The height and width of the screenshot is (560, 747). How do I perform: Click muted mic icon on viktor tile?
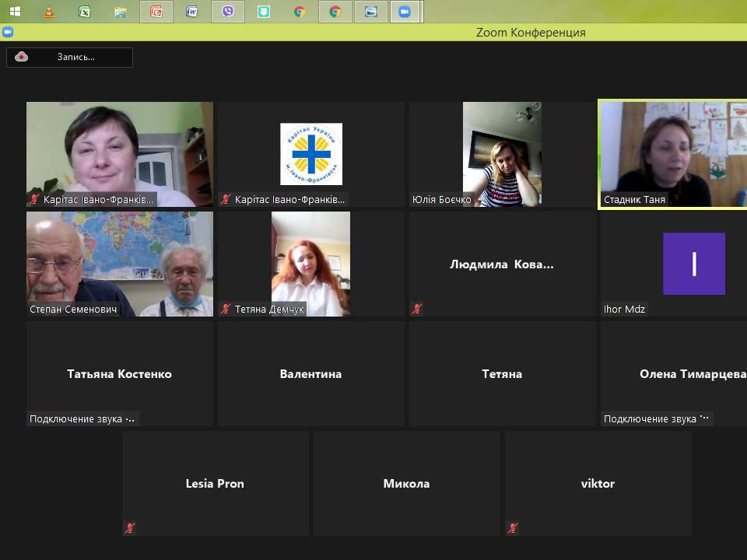coord(513,528)
